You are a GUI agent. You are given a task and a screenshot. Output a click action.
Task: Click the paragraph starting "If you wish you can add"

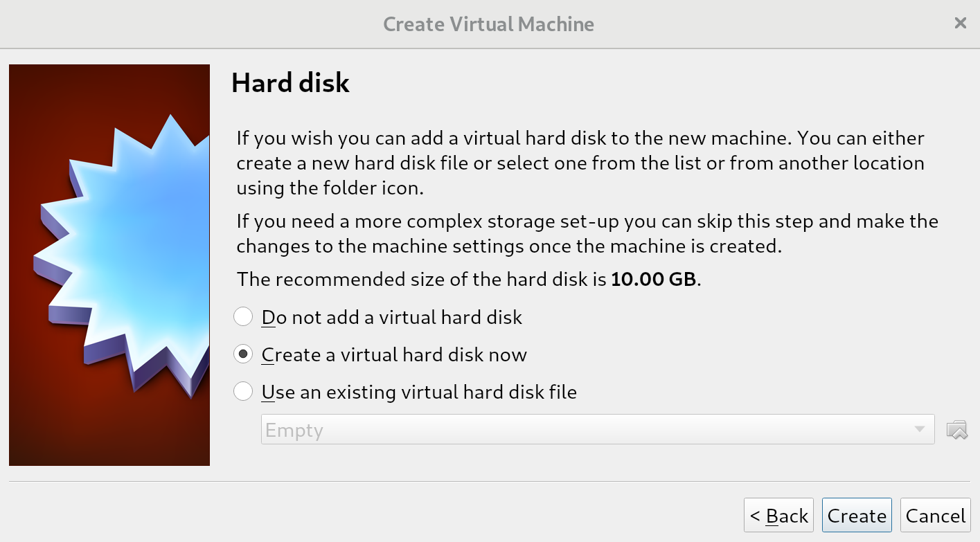[x=580, y=163]
